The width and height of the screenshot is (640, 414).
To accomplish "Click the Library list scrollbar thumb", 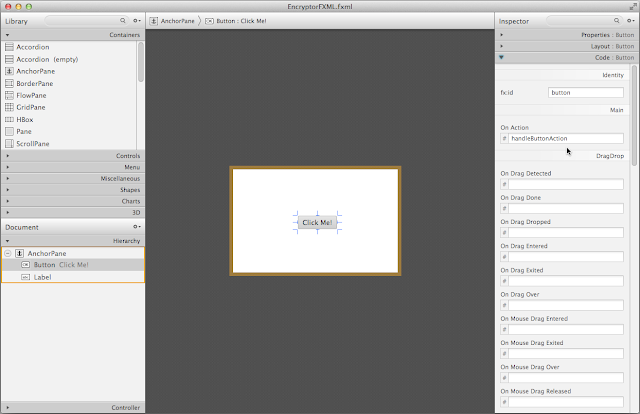I will (141, 62).
